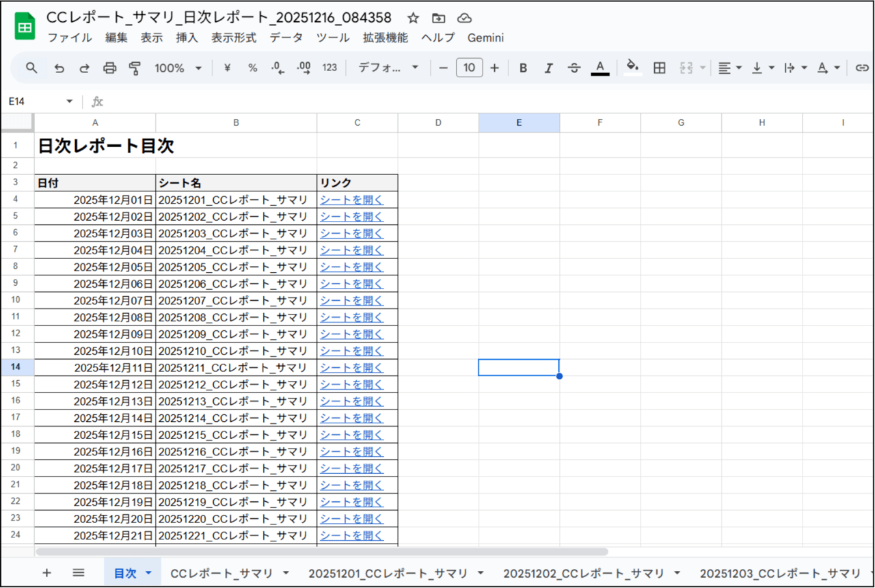
Task: Open the borders grid icon
Action: (x=659, y=68)
